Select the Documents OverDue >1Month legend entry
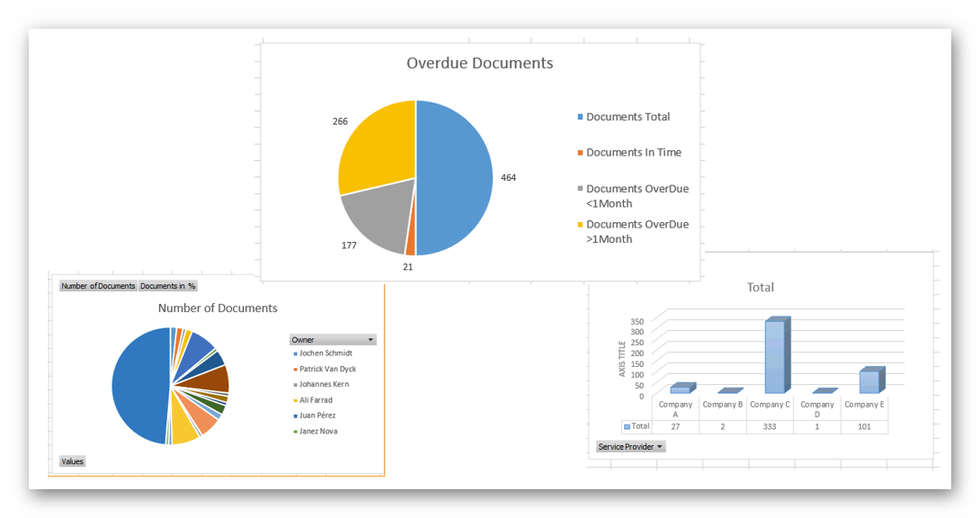This screenshot has width=980, height=518. coord(637,231)
